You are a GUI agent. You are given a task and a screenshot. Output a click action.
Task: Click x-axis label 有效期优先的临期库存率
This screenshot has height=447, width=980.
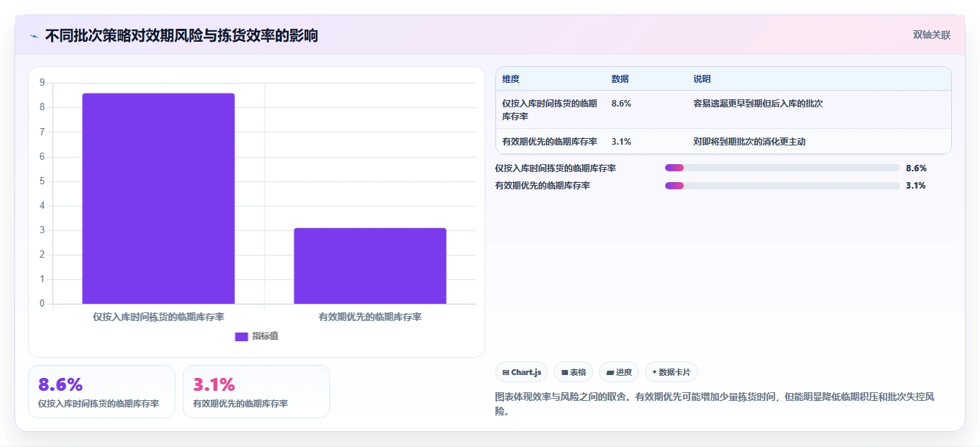(x=370, y=317)
